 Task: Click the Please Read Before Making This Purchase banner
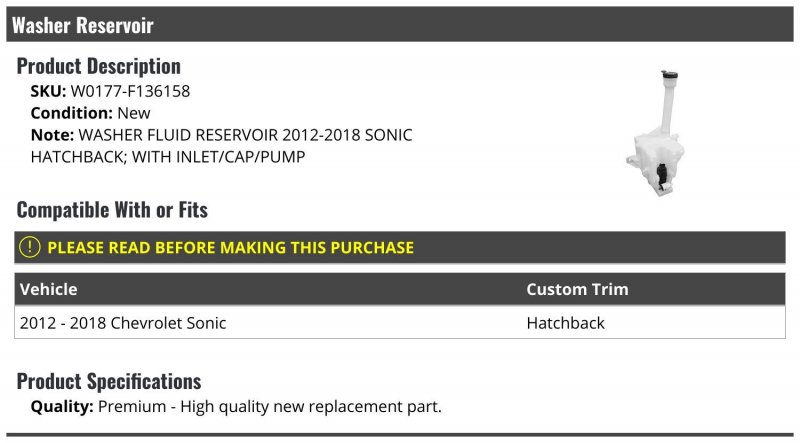tap(399, 248)
